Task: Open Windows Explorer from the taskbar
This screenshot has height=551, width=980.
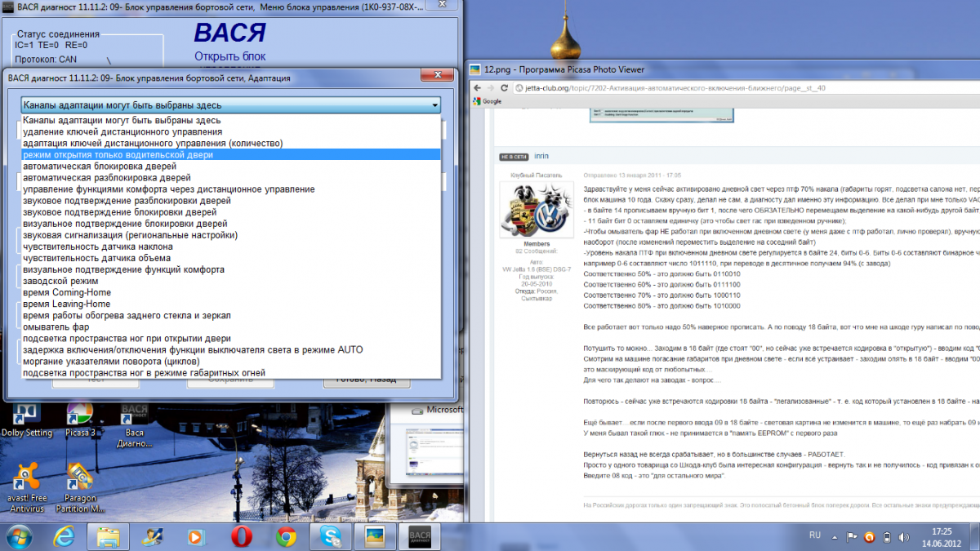Action: click(109, 536)
